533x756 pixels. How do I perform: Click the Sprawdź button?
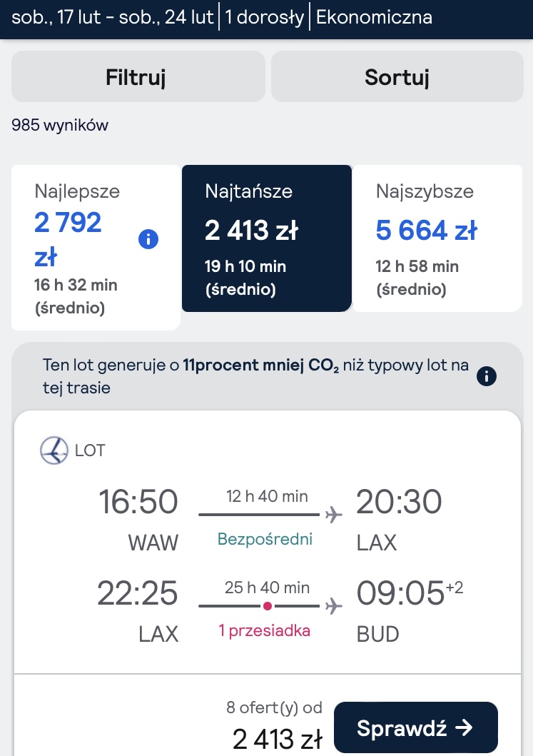[x=415, y=727]
